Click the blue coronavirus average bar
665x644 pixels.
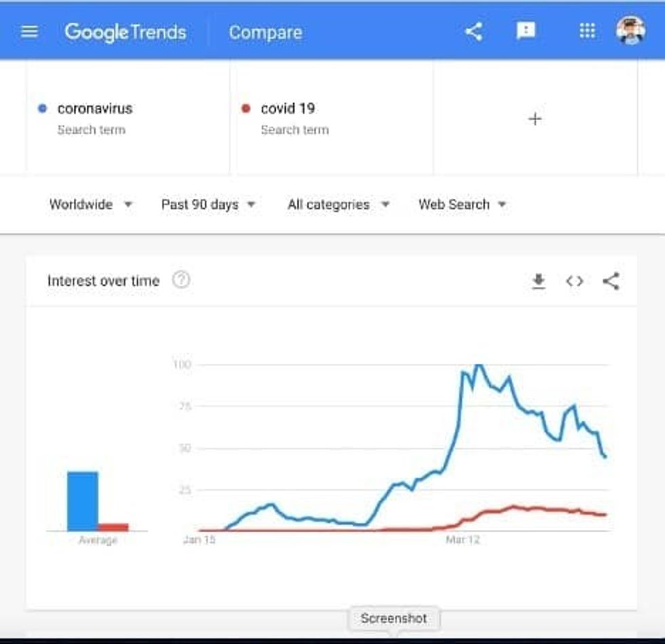coord(82,501)
